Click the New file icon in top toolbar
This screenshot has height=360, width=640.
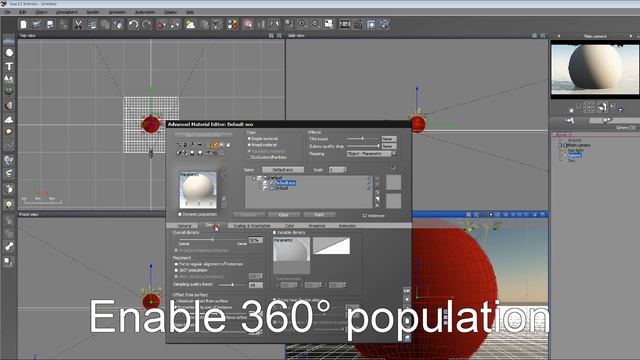tap(24, 24)
